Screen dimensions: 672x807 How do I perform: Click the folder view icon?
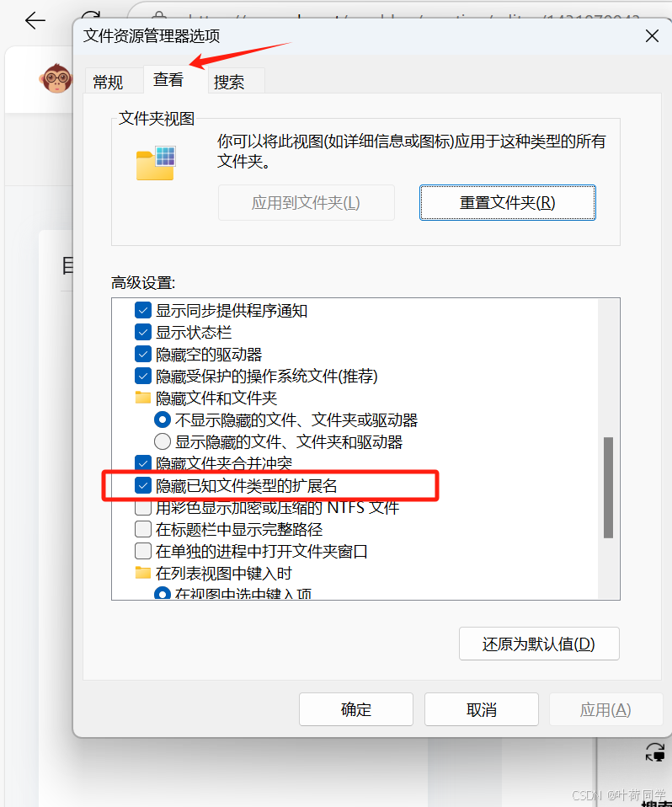[x=156, y=163]
